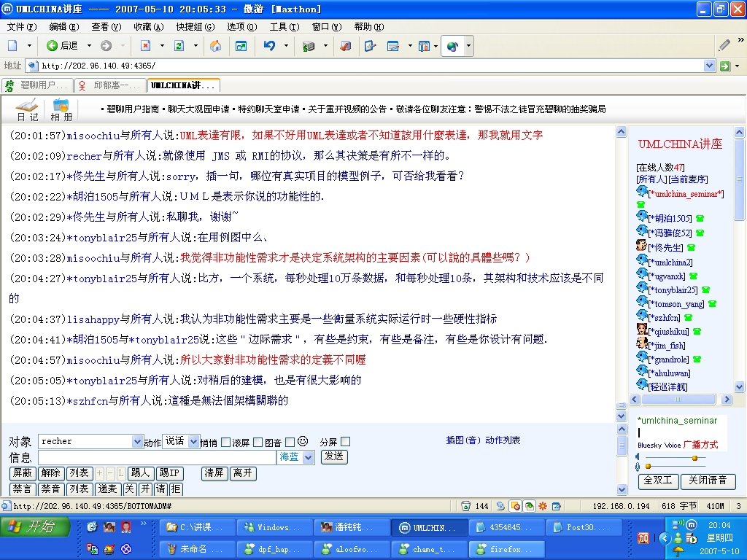
Task: Click the full-screen window toolbar icon
Action: pos(241,46)
